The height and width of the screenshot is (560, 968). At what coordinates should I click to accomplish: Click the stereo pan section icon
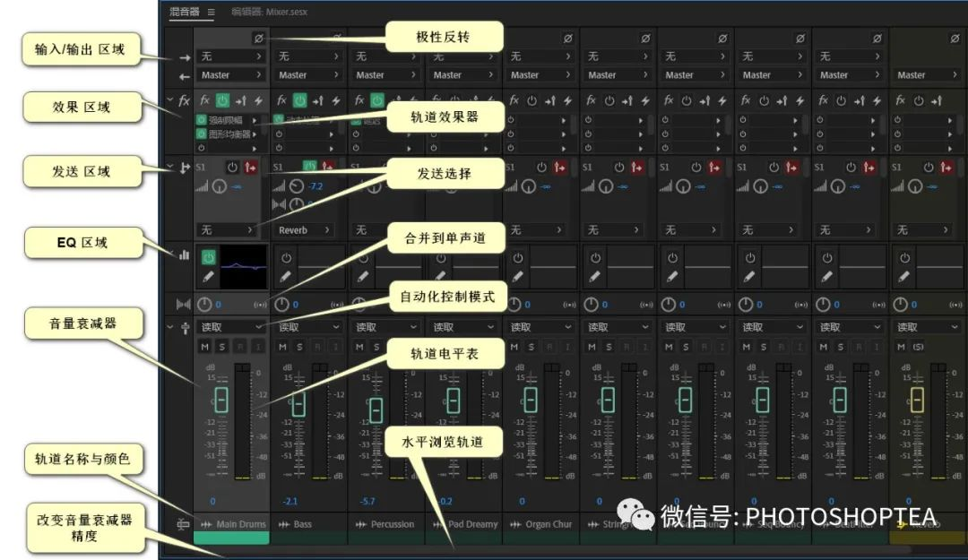184,304
